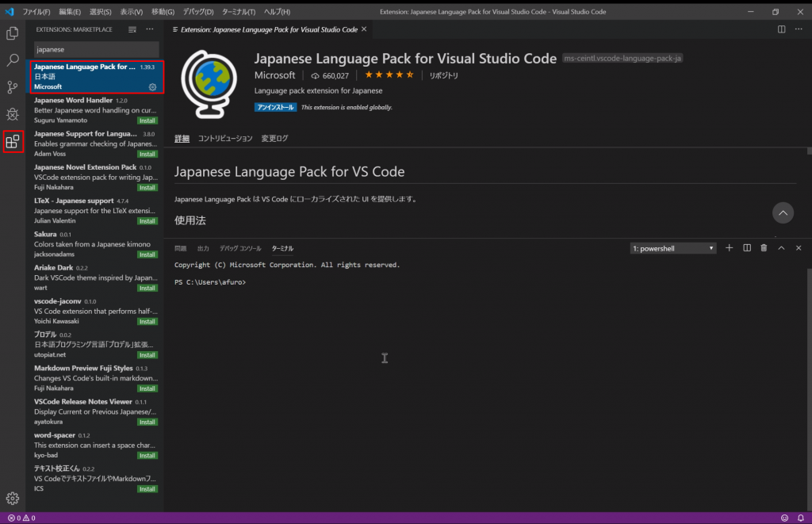The width and height of the screenshot is (812, 524).
Task: Click the 660,027 install count
Action: 330,75
